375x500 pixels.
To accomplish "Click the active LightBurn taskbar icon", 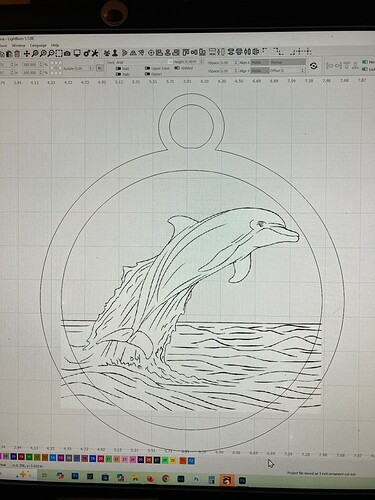I will [227, 480].
